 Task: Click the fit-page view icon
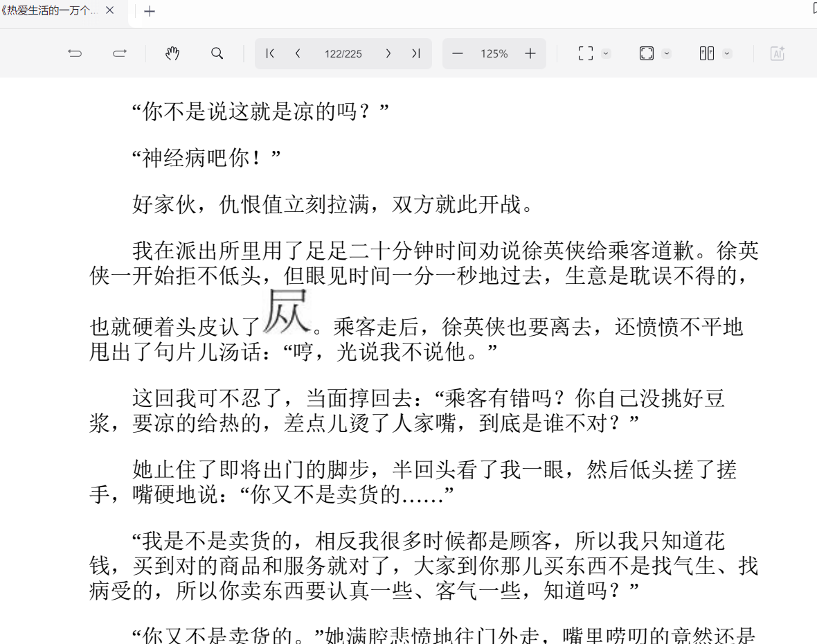click(x=646, y=53)
